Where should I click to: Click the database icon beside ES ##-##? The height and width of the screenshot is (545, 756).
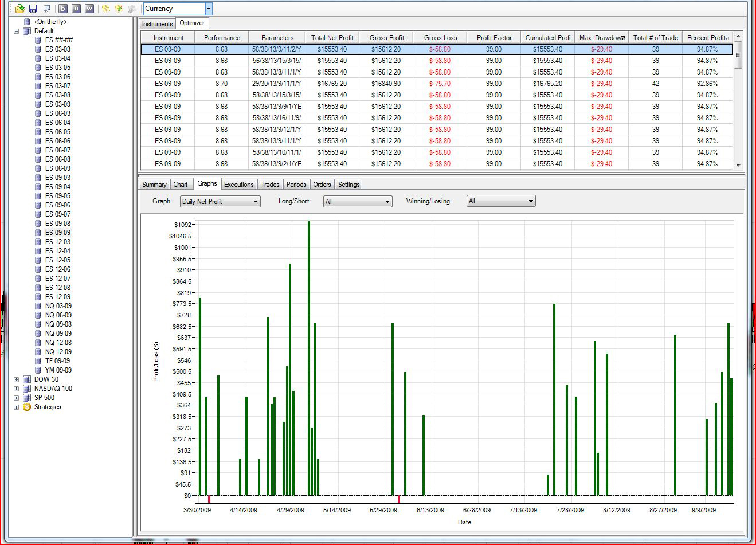(x=38, y=40)
